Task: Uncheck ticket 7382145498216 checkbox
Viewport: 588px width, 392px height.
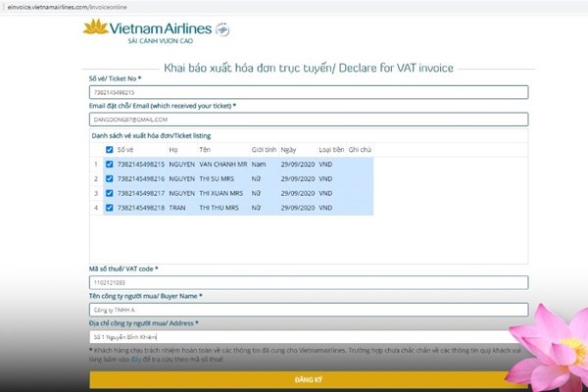Action: (109, 179)
